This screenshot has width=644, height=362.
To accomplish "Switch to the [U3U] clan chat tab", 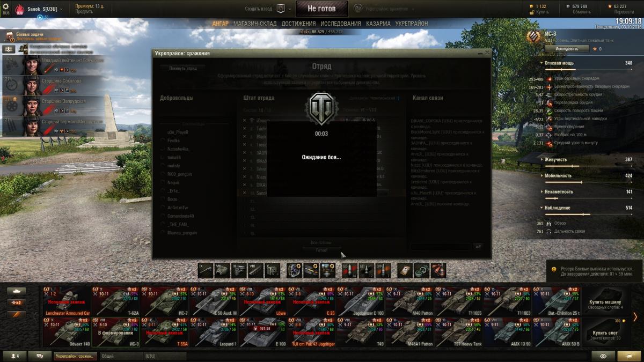I will 165,356.
